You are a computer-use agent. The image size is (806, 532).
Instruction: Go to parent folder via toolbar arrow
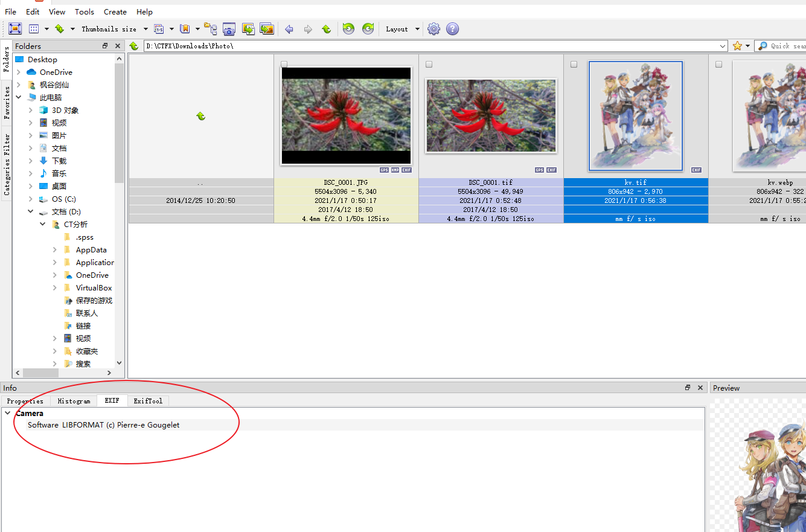pyautogui.click(x=326, y=29)
